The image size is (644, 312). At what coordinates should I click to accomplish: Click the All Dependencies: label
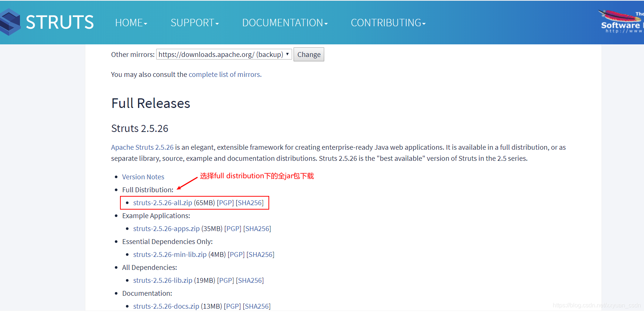pyautogui.click(x=150, y=267)
